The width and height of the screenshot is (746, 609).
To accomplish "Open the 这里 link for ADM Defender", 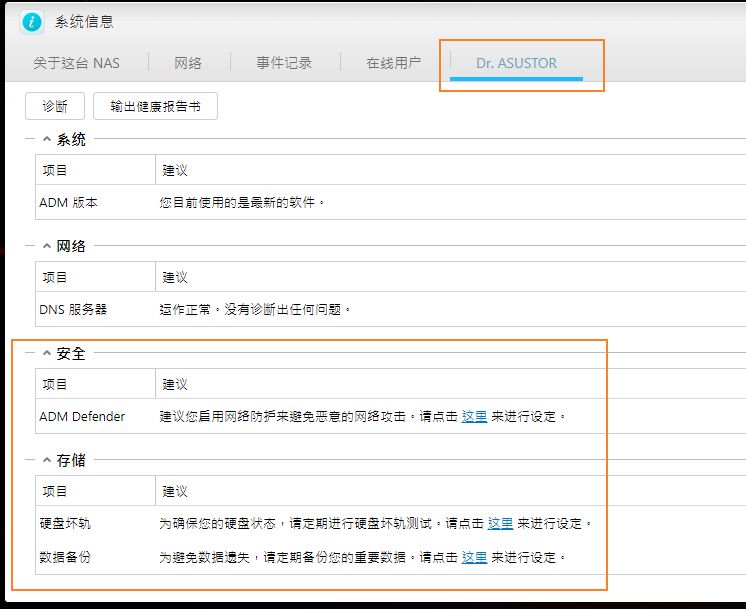I will pos(474,417).
